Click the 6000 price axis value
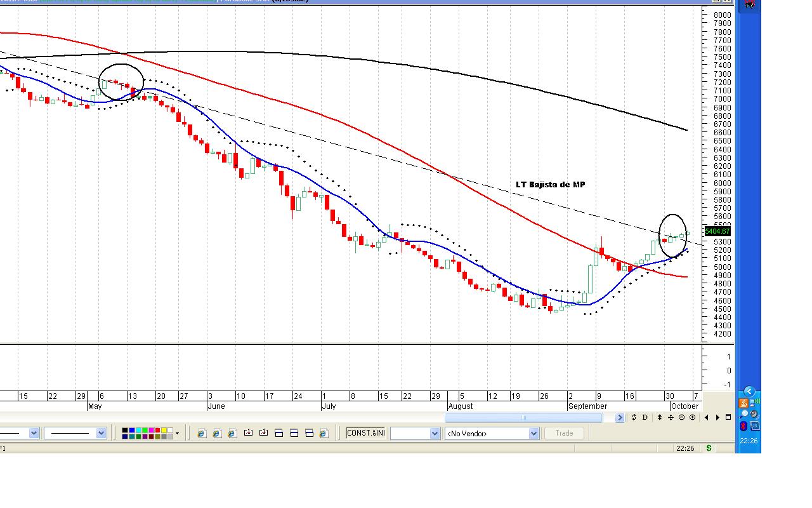The width and height of the screenshot is (812, 508). [722, 183]
